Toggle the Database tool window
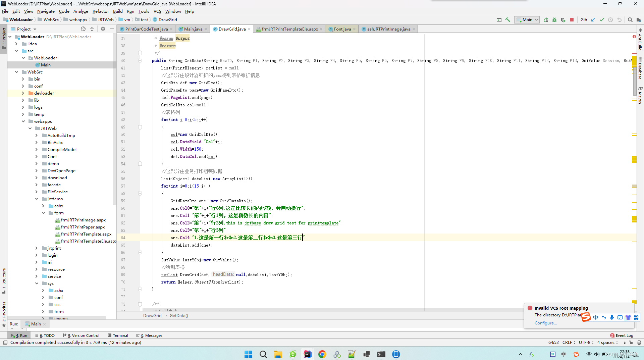Viewport: 644px width, 360px height. (x=640, y=68)
